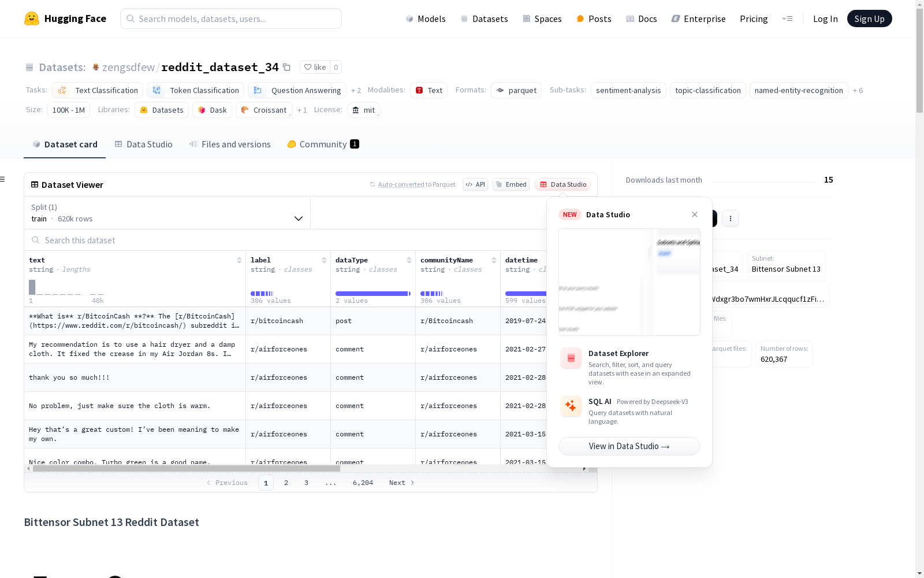Image resolution: width=924 pixels, height=578 pixels.
Task: Click the API button in Dataset Viewer
Action: [x=475, y=184]
